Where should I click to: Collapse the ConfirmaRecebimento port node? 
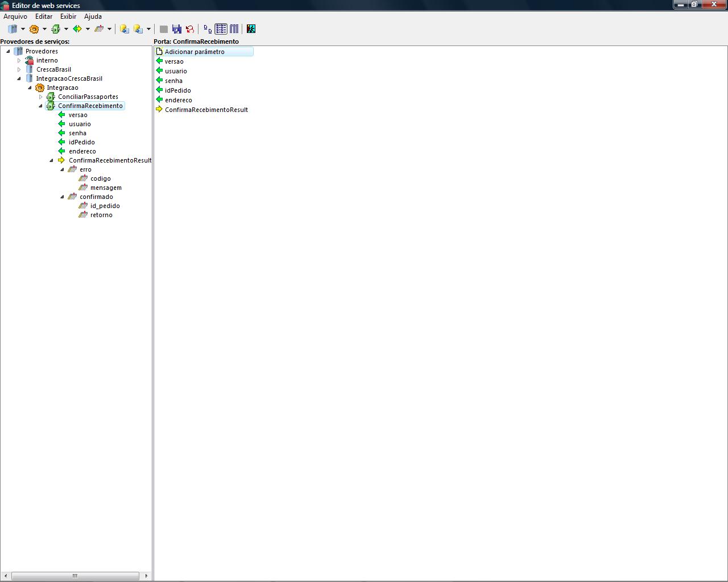[x=40, y=106]
